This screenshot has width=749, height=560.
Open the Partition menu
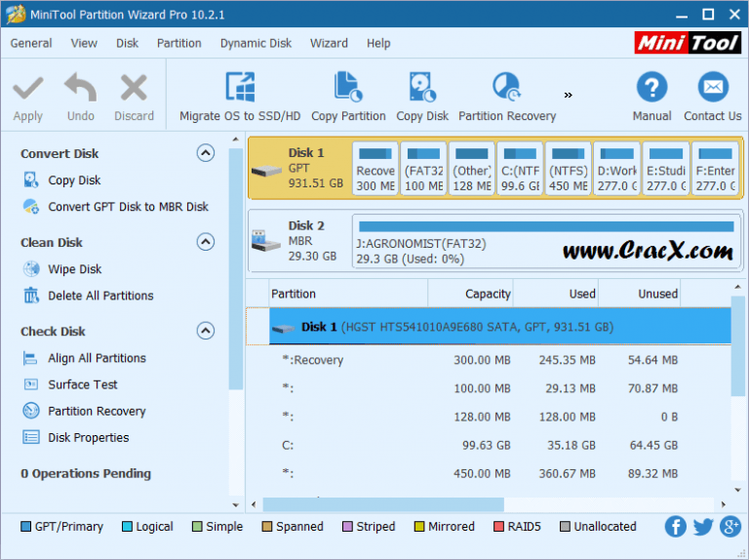click(x=179, y=43)
